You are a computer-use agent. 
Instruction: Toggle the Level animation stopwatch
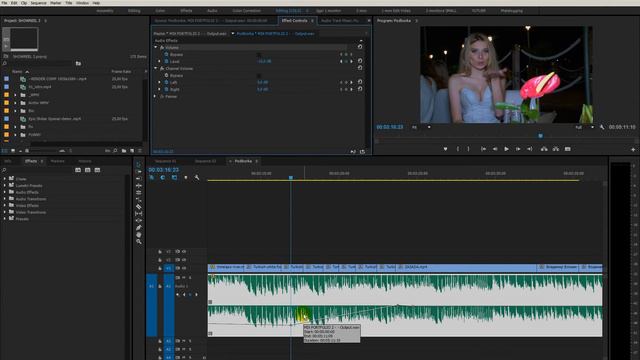pyautogui.click(x=166, y=61)
